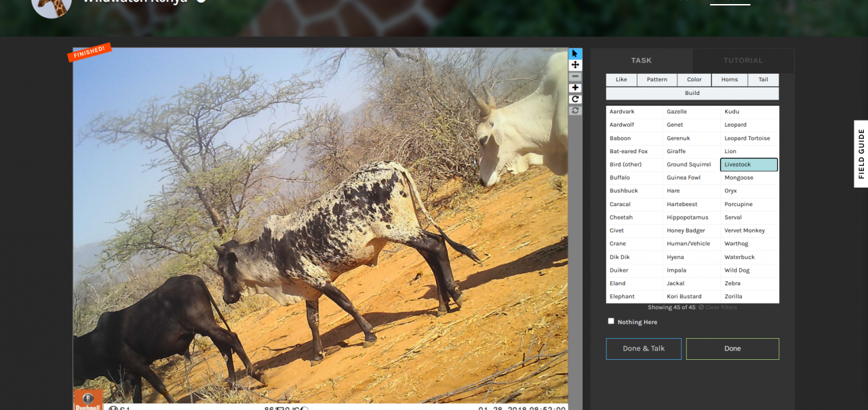Select Elephant from the species list
Image resolution: width=868 pixels, height=410 pixels.
click(x=634, y=297)
